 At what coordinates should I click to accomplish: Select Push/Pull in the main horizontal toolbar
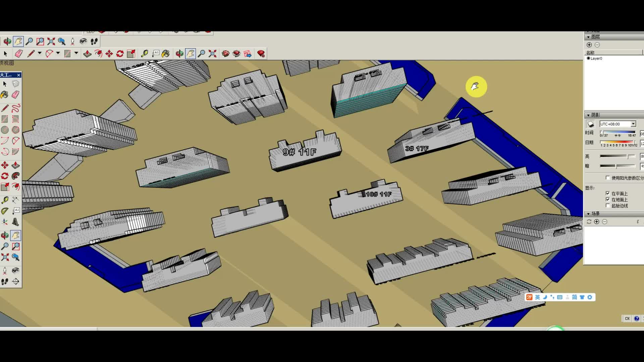[87, 54]
